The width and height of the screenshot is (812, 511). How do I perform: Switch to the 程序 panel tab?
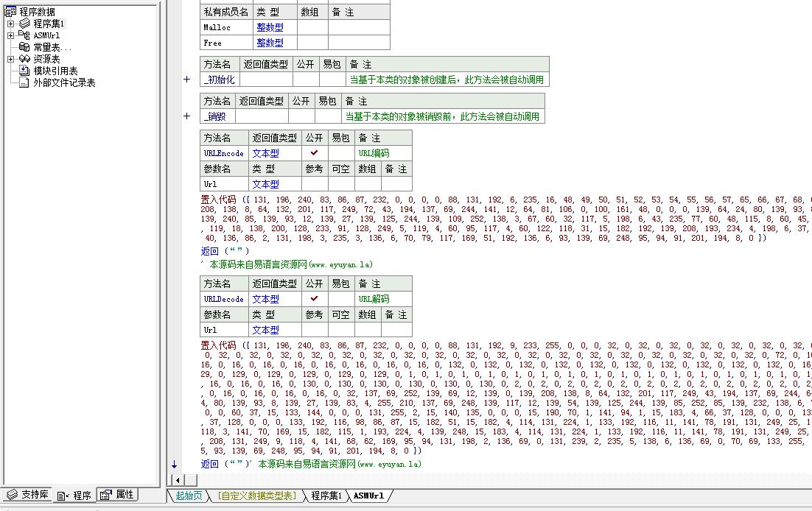74,496
